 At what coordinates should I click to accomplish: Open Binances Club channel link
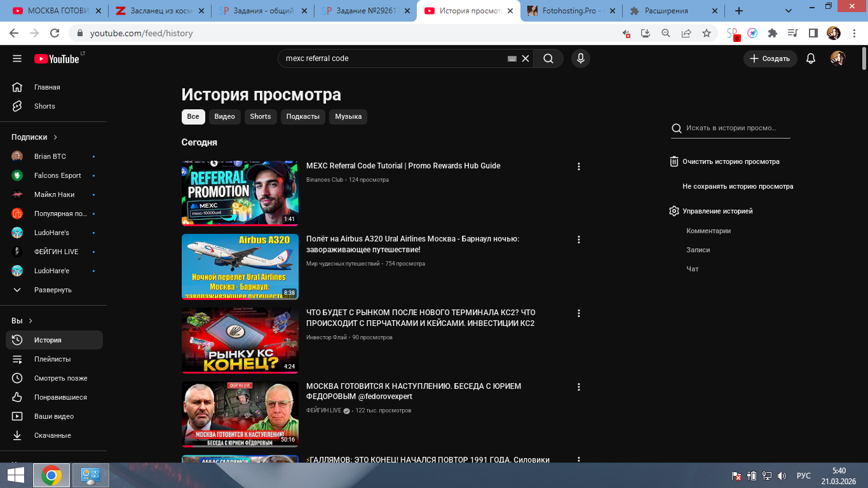(325, 180)
